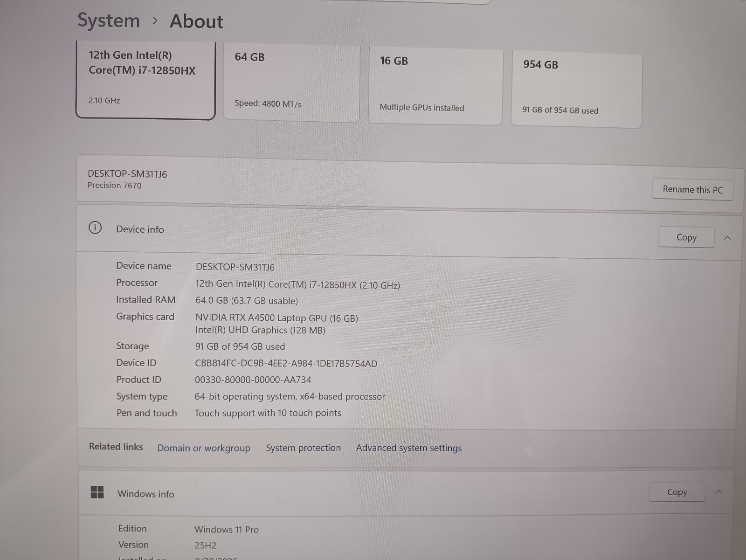Click storage value 91 GB of 954 GB used in Device info
Viewport: 746px width, 560px height.
pyautogui.click(x=240, y=346)
